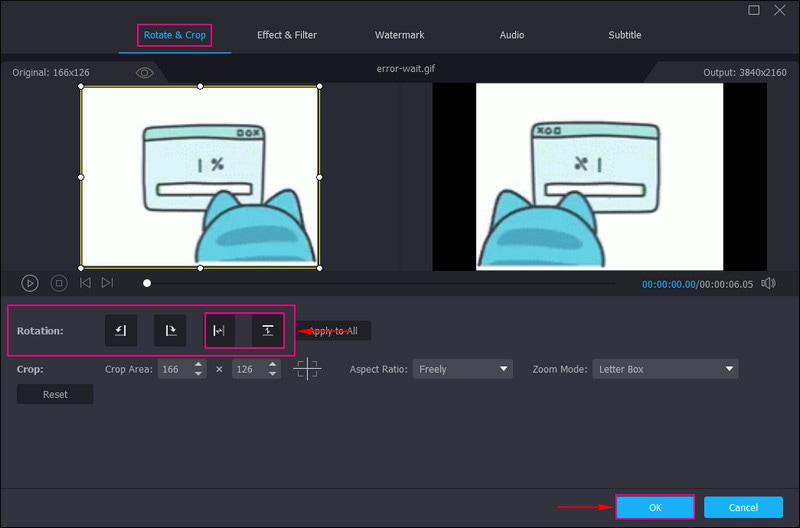Rotate the video right 90 degrees
This screenshot has width=800, height=528.
click(x=170, y=330)
